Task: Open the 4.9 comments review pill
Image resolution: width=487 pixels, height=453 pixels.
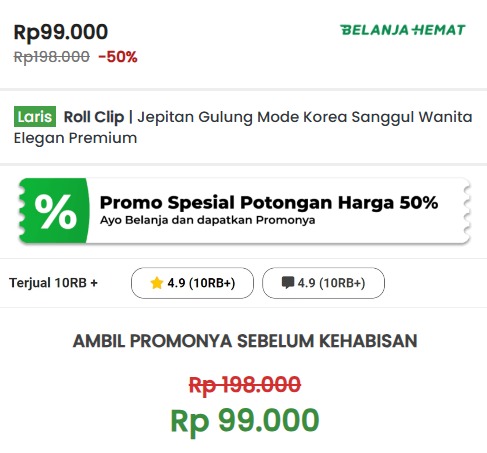Action: click(x=323, y=283)
